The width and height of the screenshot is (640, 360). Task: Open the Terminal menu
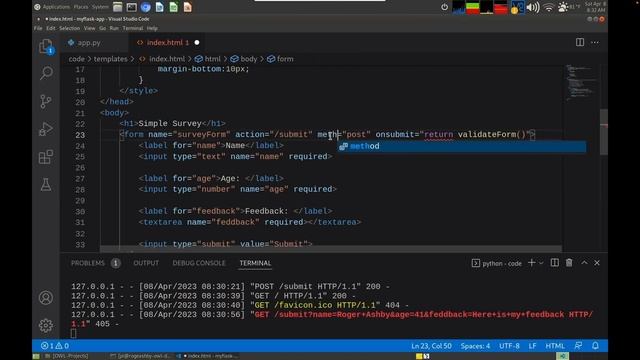(133, 28)
